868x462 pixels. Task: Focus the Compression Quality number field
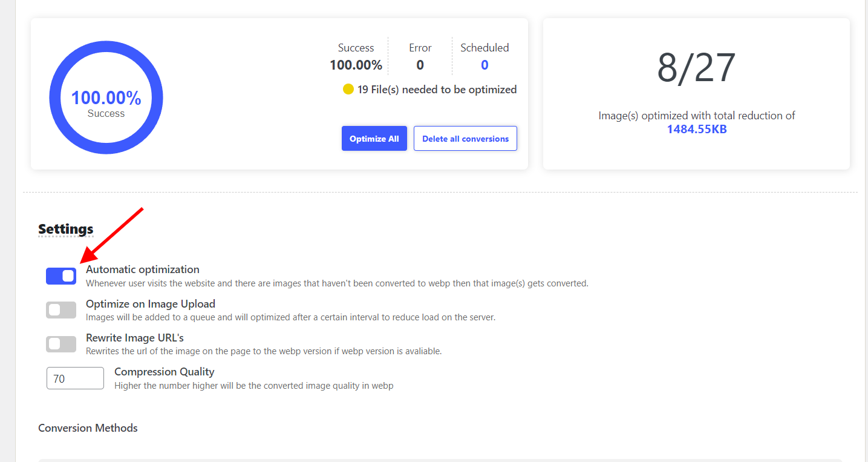coord(76,378)
